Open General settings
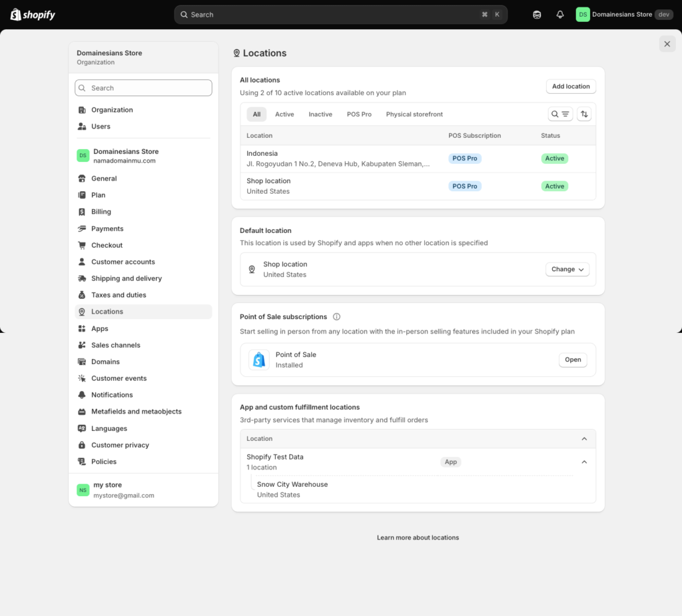The width and height of the screenshot is (682, 616). pos(143,178)
